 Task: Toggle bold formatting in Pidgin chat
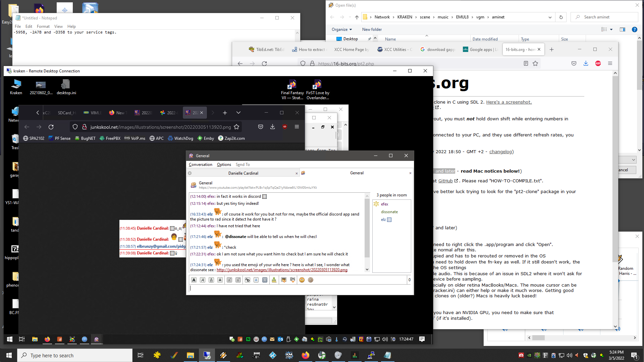(194, 280)
